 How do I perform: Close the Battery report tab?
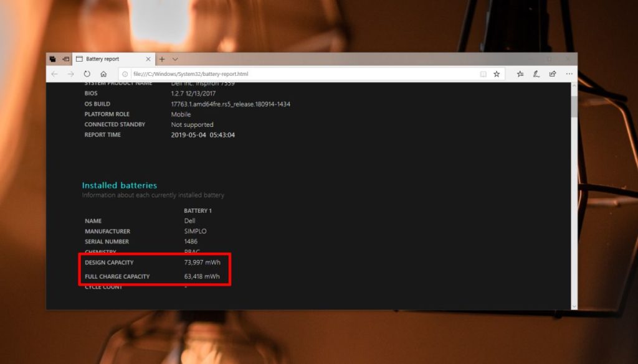(148, 59)
